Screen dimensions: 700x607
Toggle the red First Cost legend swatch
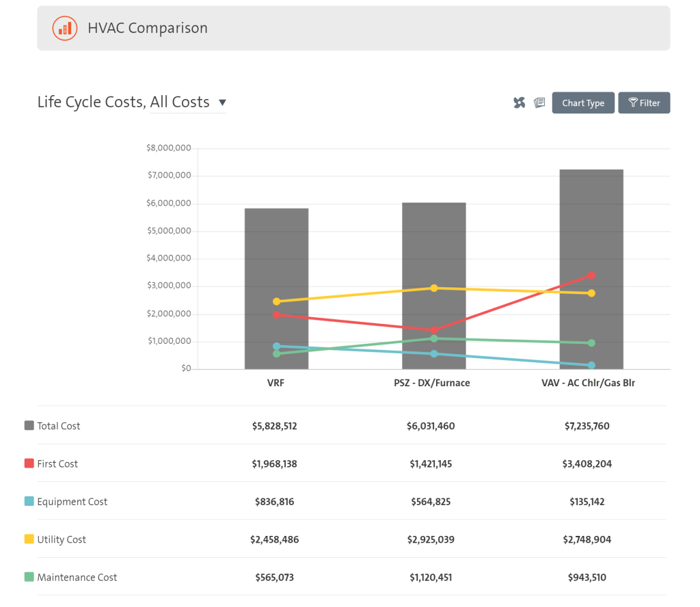pyautogui.click(x=29, y=463)
